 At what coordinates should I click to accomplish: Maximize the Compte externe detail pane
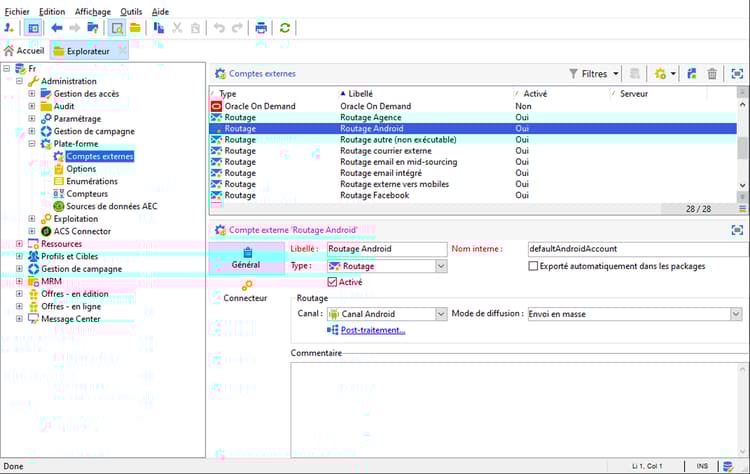(x=737, y=230)
